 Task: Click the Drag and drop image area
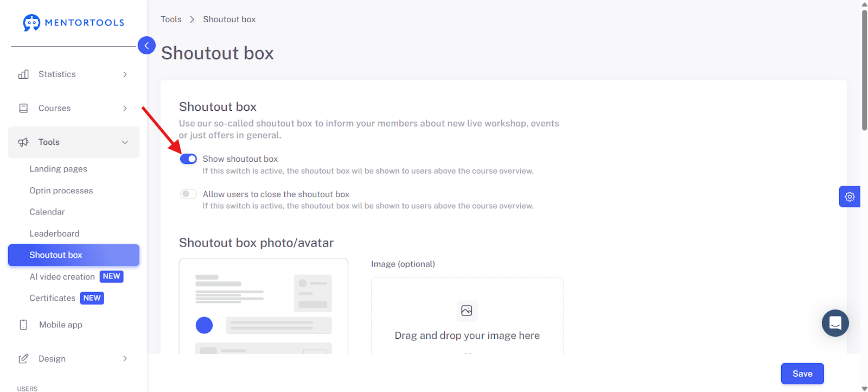click(x=467, y=316)
